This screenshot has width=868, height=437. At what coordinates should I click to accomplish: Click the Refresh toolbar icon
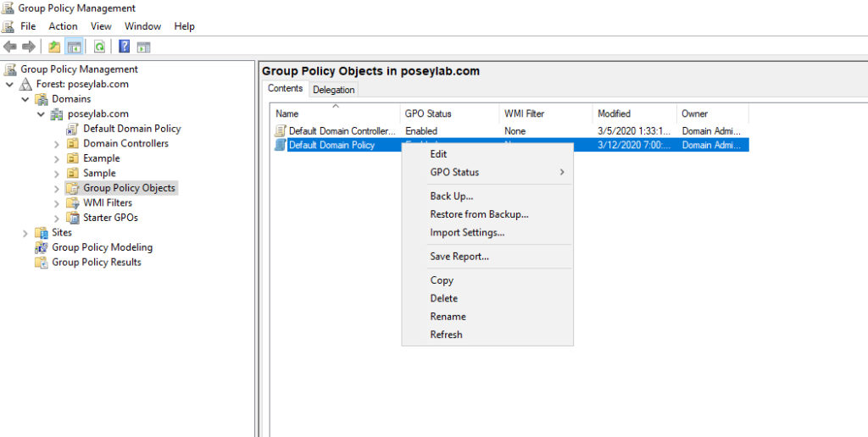point(99,47)
